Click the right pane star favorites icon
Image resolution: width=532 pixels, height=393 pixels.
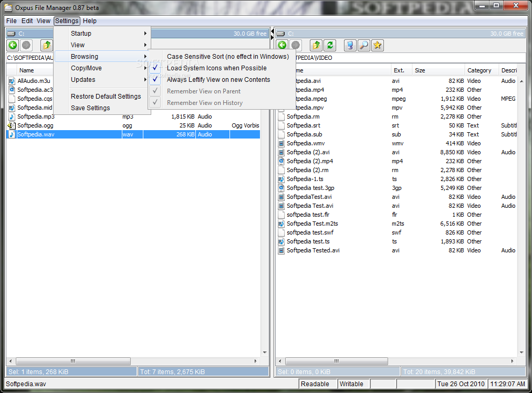click(x=377, y=45)
